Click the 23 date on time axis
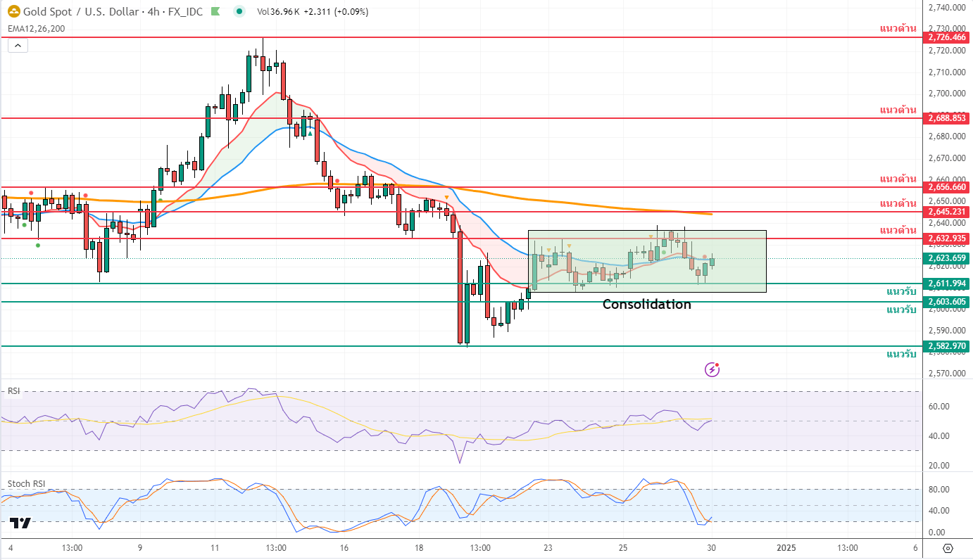 [x=548, y=548]
